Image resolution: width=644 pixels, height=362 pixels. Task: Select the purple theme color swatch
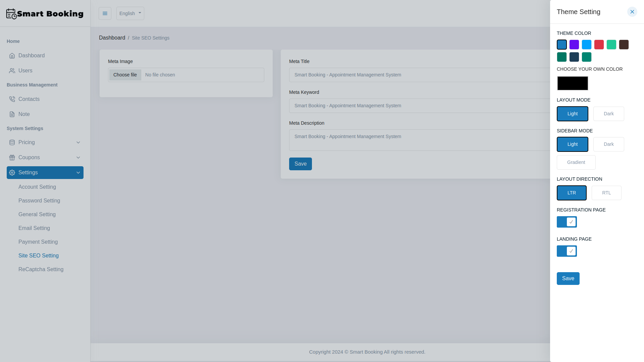(574, 44)
